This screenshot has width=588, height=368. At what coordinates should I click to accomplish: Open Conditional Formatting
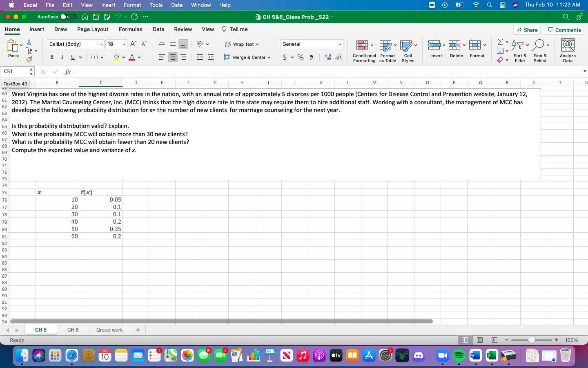364,51
